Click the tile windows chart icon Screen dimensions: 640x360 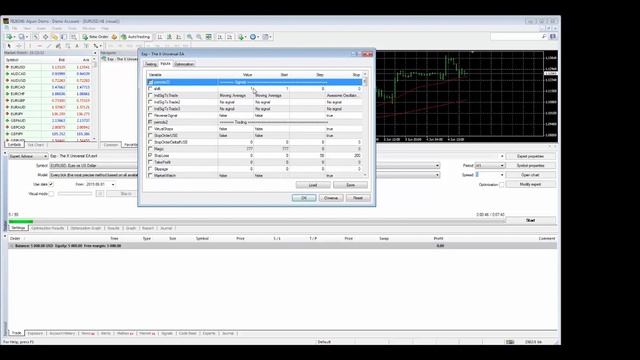click(x=209, y=37)
